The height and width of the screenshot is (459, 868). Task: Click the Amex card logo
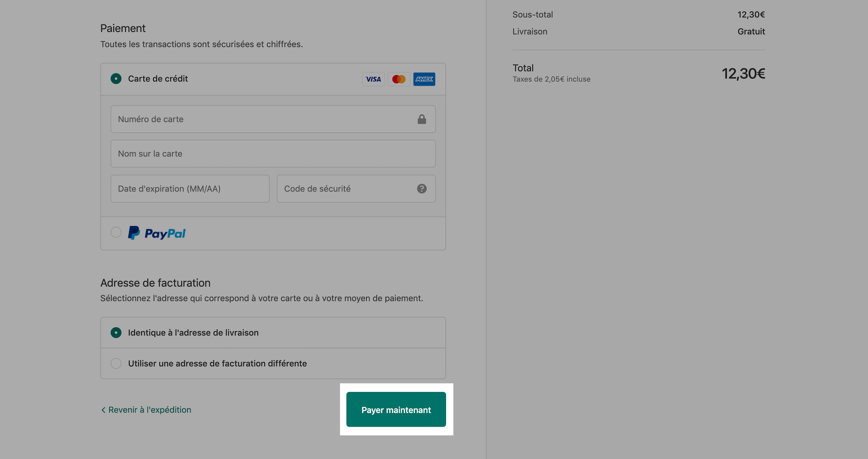tap(424, 79)
